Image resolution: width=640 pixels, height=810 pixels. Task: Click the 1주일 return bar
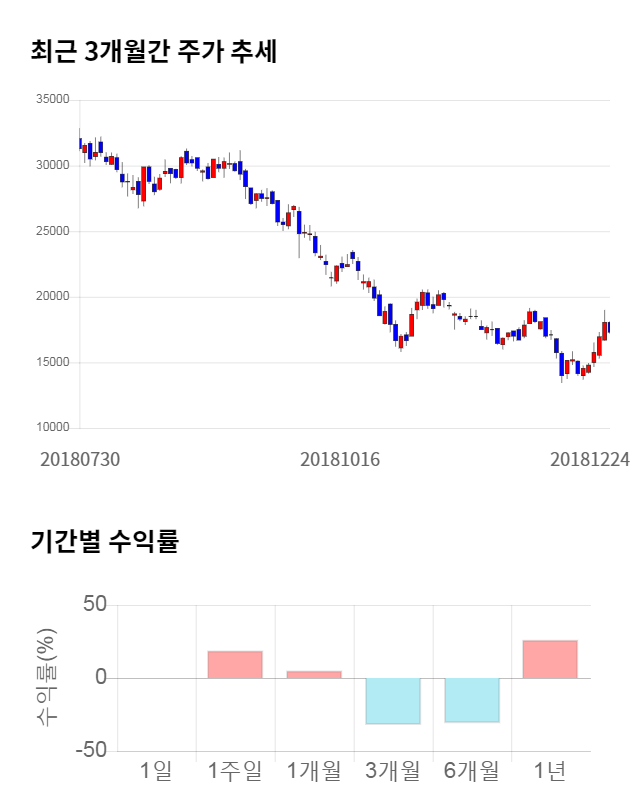235,665
